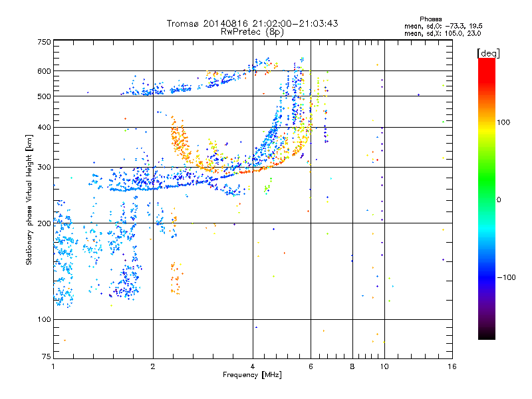Click the '300' y-axis tick label
Viewport: 532px width, 399px height.
44,168
